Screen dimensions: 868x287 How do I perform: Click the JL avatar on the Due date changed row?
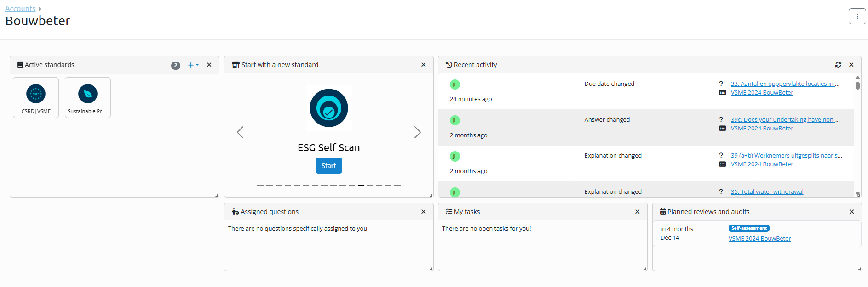click(455, 84)
